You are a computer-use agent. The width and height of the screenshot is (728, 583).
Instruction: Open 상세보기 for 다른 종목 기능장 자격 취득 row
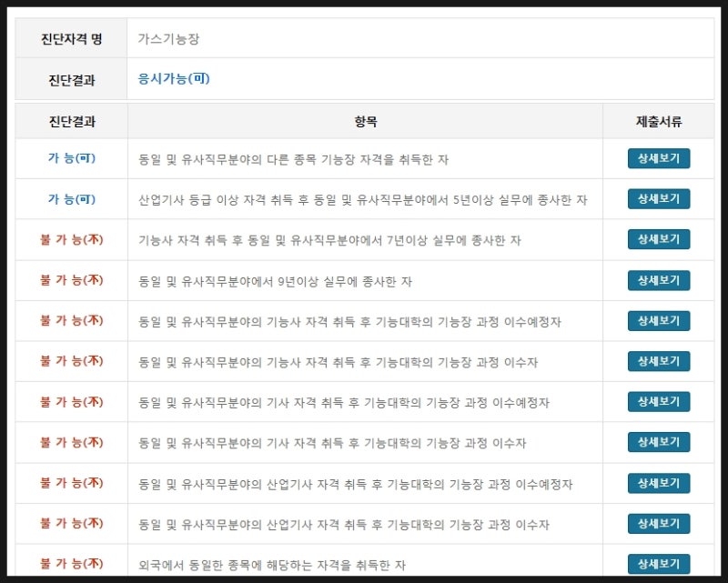pos(659,158)
